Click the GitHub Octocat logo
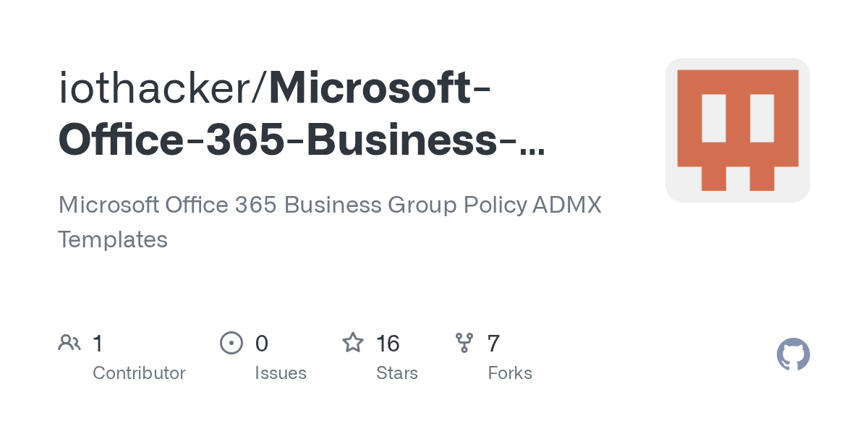The width and height of the screenshot is (868, 434). (x=793, y=355)
